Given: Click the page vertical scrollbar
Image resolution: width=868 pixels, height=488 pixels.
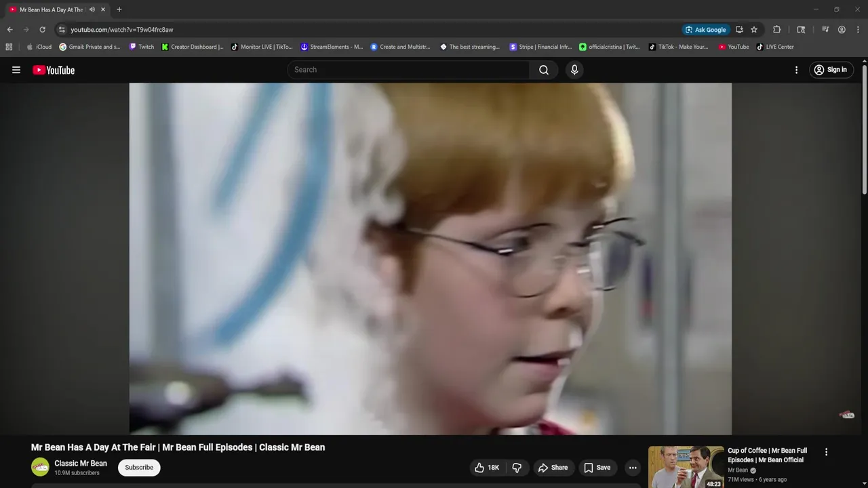Looking at the screenshot, I should (865, 129).
